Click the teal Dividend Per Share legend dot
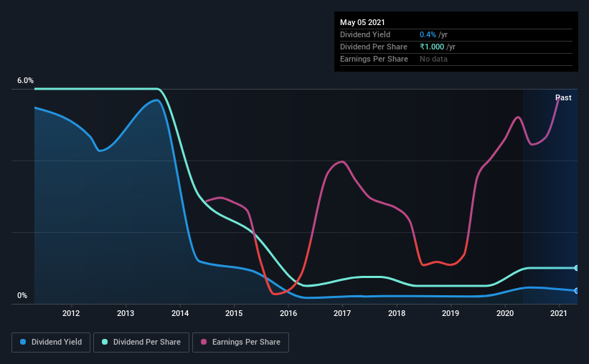 105,342
